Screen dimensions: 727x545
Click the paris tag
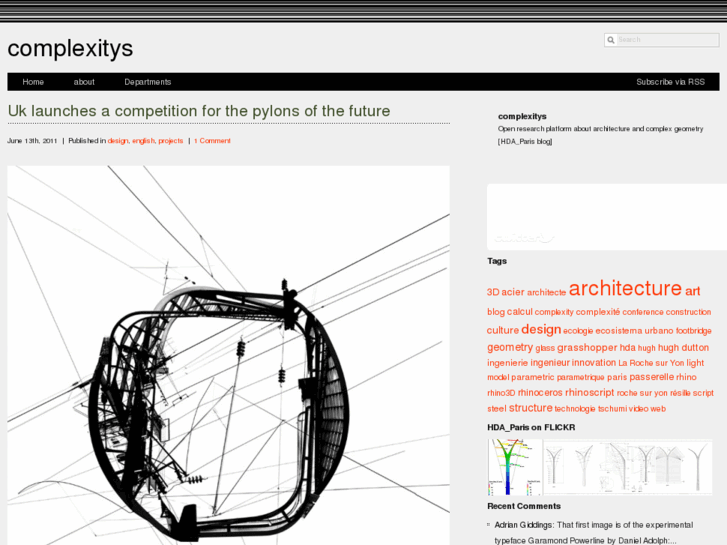[x=617, y=378]
